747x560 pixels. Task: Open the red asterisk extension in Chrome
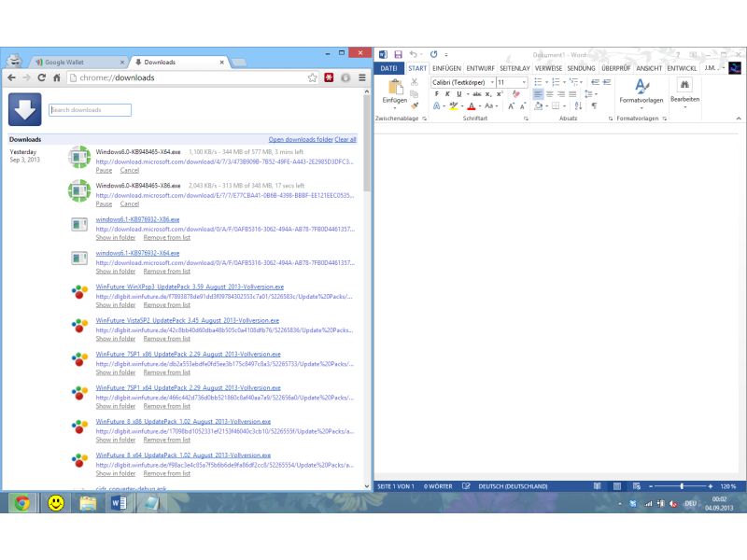click(329, 77)
